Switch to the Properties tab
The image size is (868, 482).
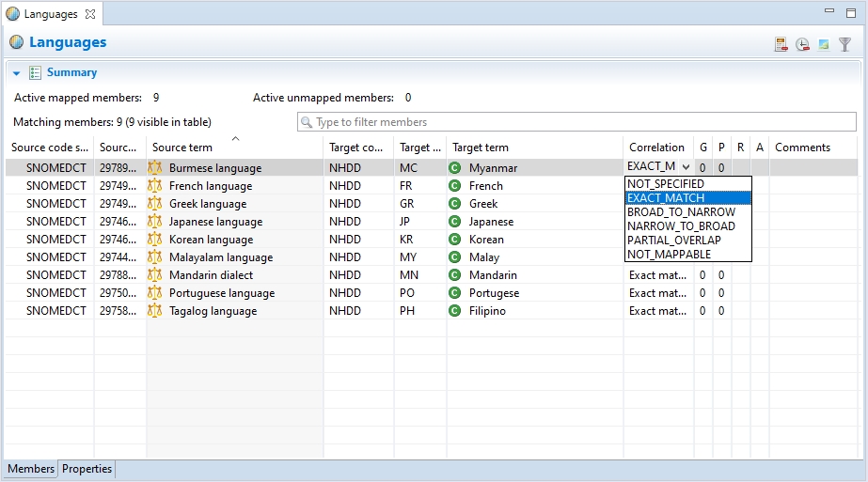(x=87, y=469)
